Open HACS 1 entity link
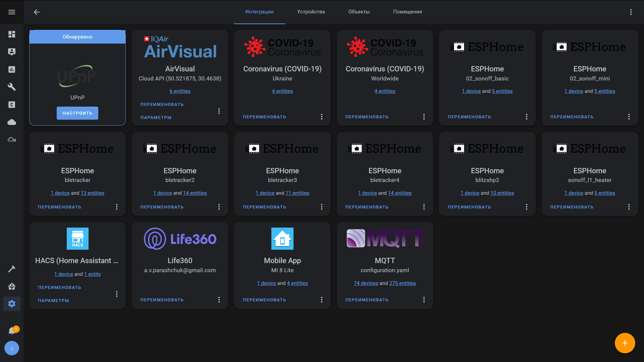Image resolution: width=644 pixels, height=362 pixels. [92, 274]
